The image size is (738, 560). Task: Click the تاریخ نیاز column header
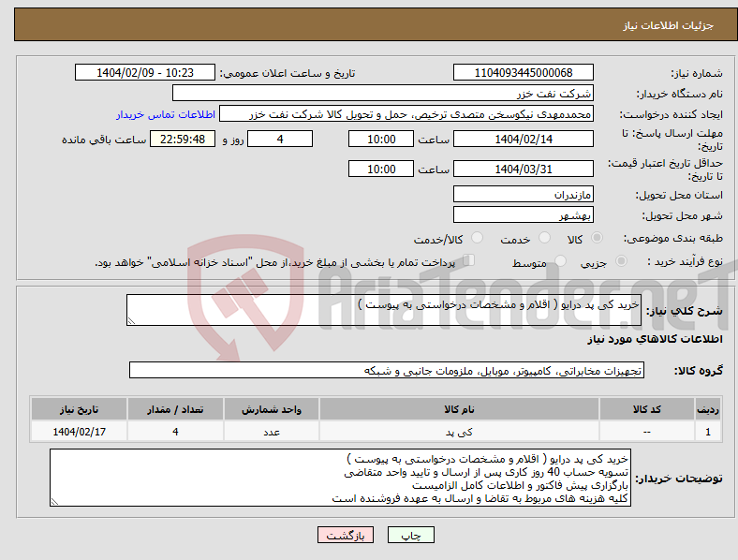pos(79,409)
